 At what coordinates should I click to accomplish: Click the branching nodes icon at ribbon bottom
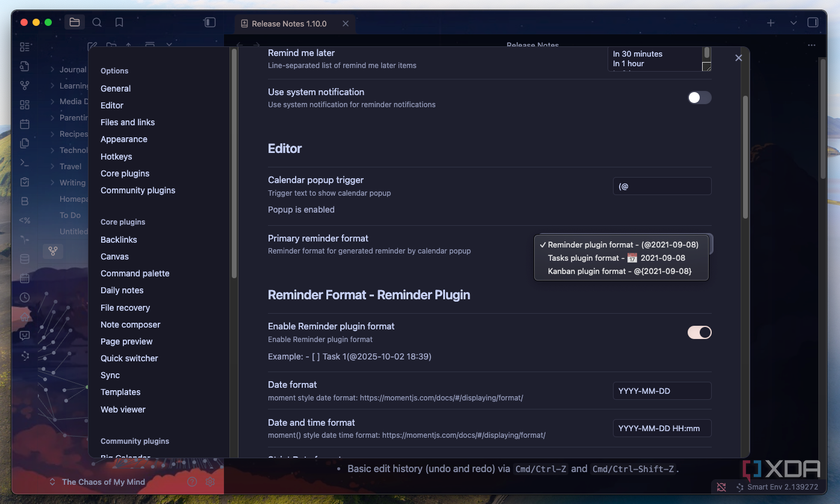tap(25, 356)
